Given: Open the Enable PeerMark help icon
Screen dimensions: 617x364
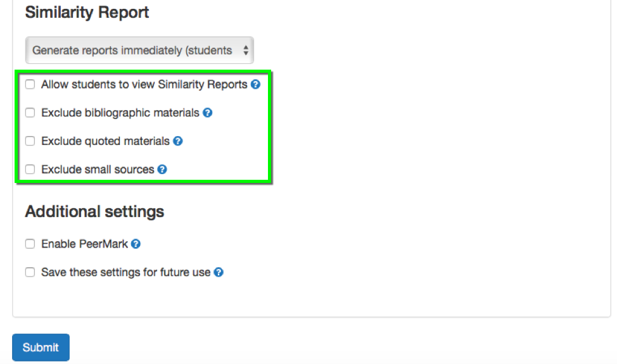Looking at the screenshot, I should coord(136,244).
